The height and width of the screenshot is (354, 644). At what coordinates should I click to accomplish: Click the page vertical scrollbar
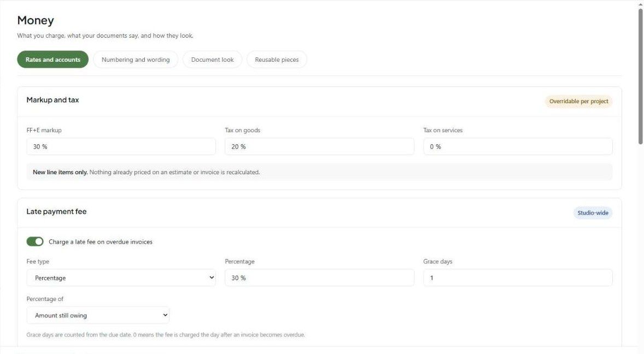pos(640,76)
